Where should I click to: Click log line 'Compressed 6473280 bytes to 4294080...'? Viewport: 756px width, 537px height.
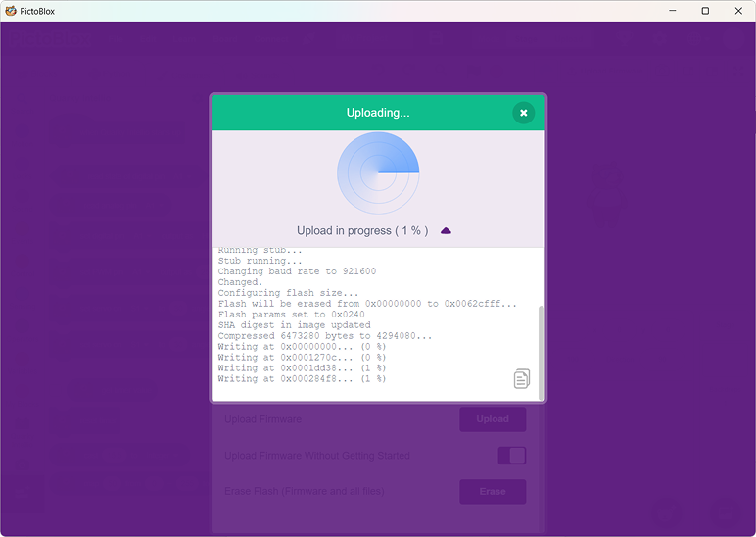(x=325, y=336)
